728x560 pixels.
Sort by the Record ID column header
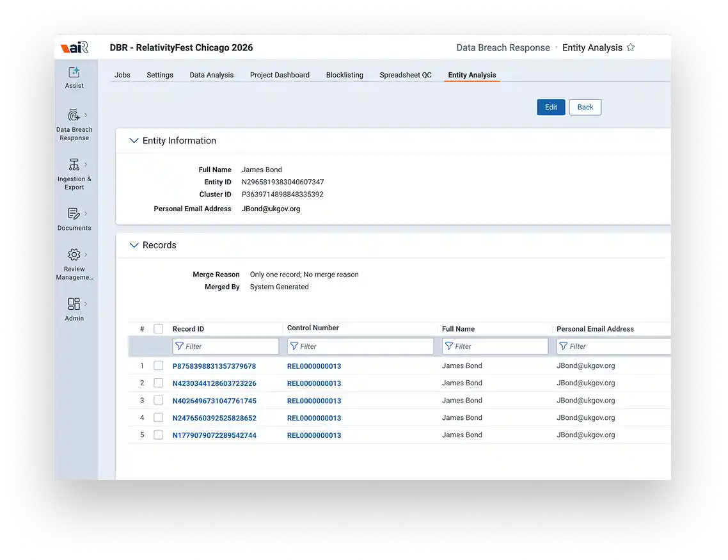tap(188, 329)
